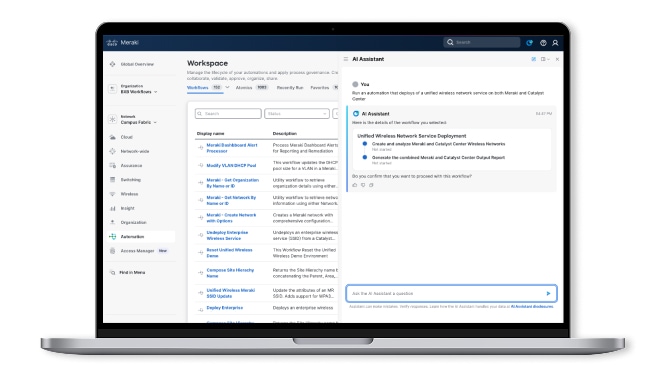
Task: Open Deploy Enterprise workflow link
Action: (225, 307)
